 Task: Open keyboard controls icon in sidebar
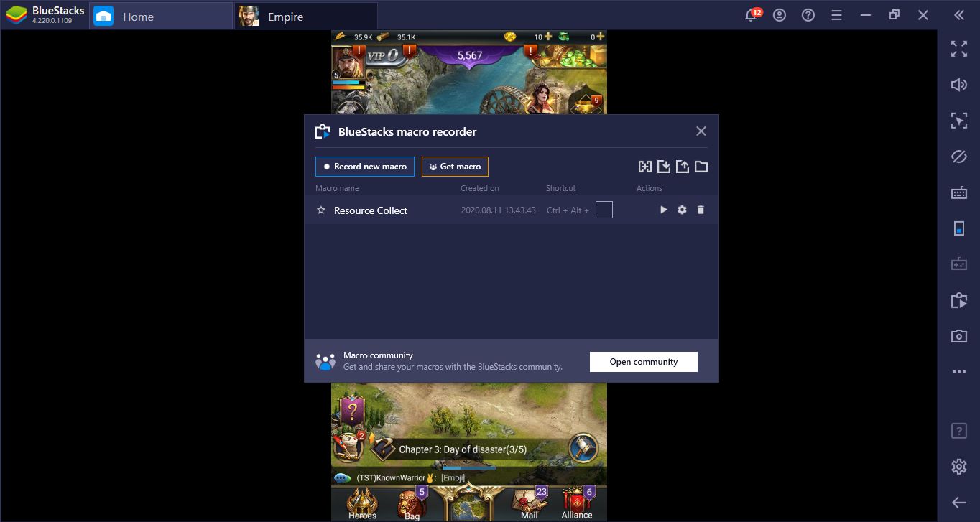point(959,192)
